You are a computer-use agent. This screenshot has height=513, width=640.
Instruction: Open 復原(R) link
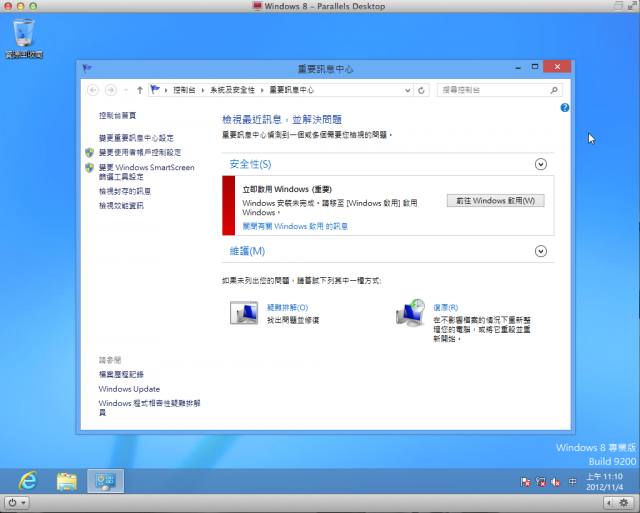coord(445,307)
